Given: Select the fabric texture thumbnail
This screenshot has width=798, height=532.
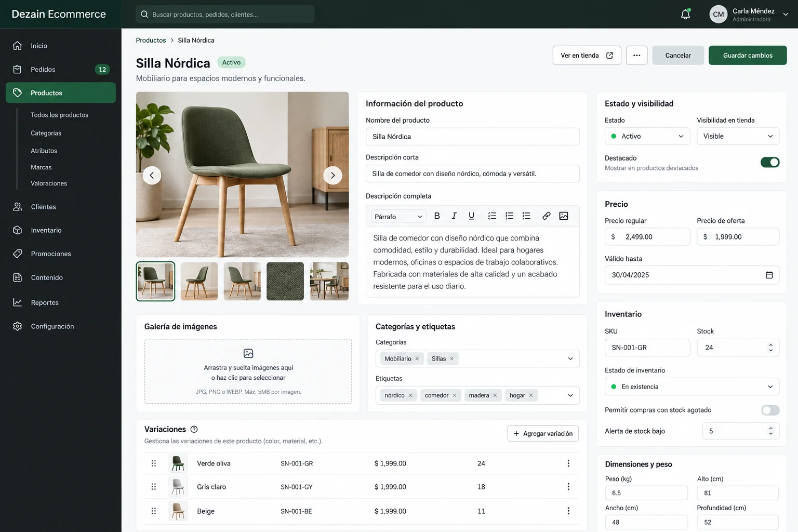Looking at the screenshot, I should pos(285,281).
